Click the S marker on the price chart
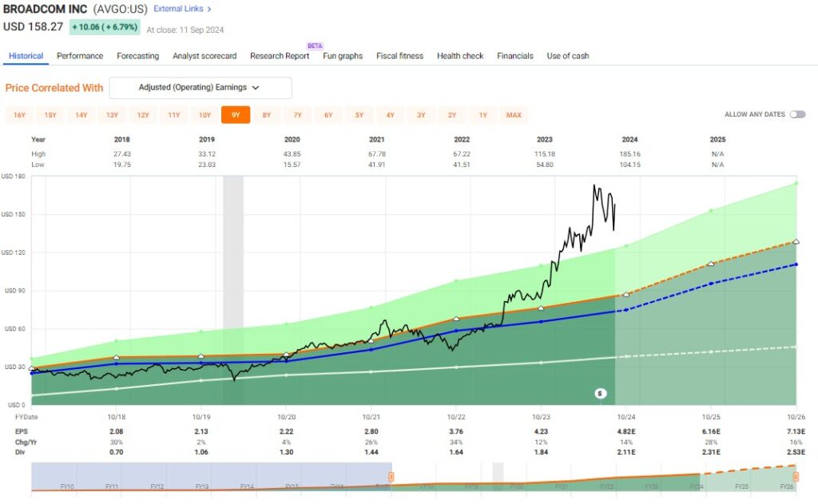The height and width of the screenshot is (504, 818). [601, 393]
